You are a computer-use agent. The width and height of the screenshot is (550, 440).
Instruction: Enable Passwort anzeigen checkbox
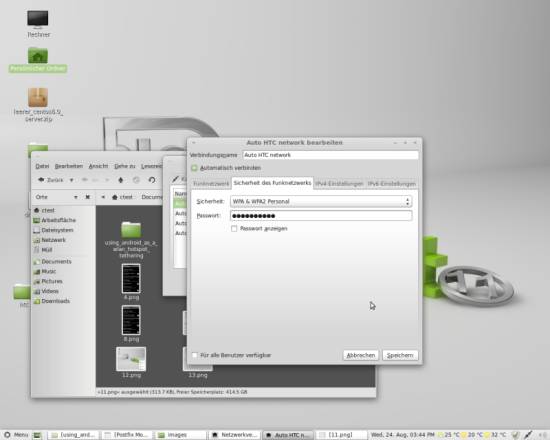[234, 229]
